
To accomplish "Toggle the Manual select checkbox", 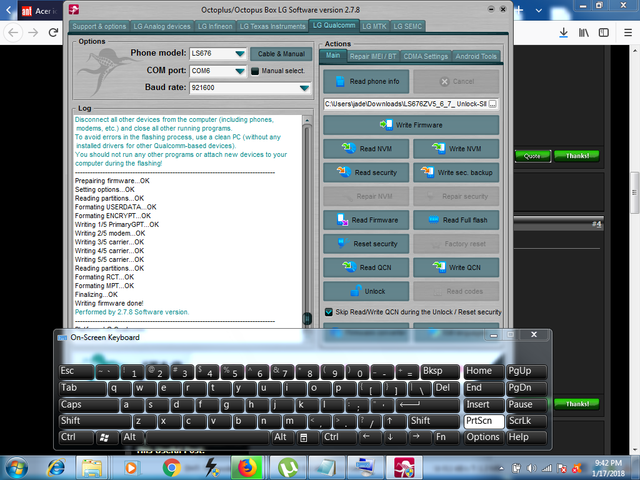I will 255,71.
